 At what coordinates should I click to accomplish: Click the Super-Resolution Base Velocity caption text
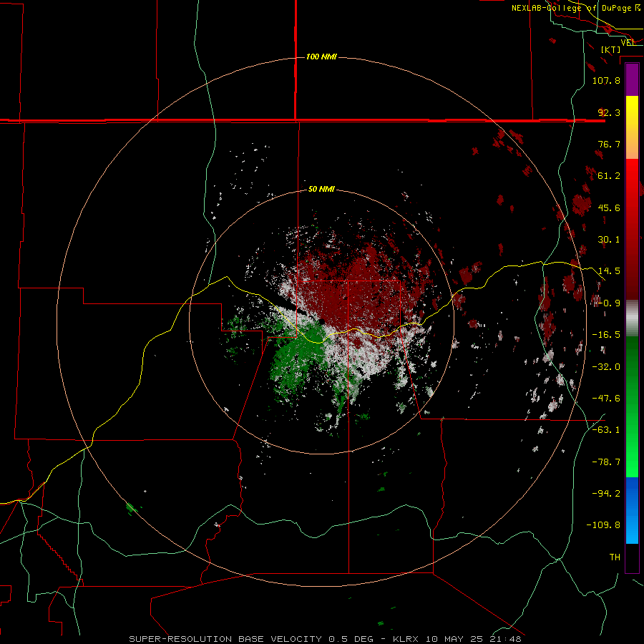point(326,639)
